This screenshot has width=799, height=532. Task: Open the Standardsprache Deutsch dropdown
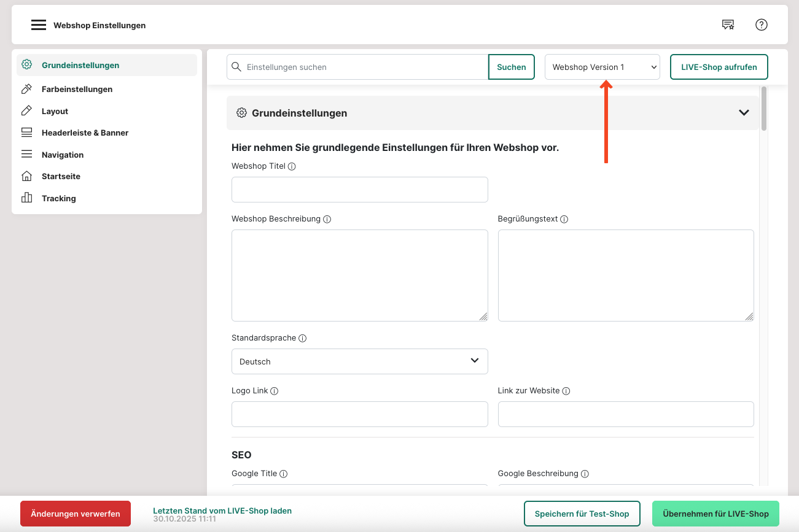click(359, 361)
